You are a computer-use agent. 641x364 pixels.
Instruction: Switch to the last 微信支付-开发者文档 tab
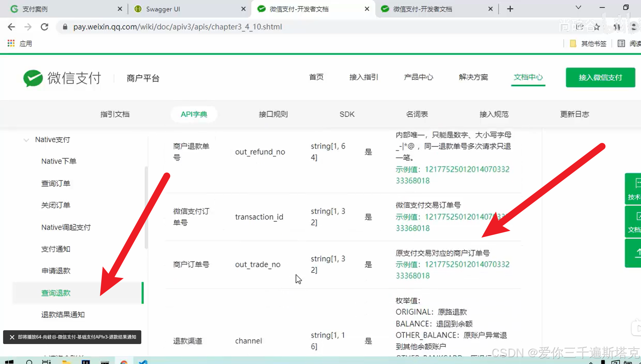coord(437,9)
